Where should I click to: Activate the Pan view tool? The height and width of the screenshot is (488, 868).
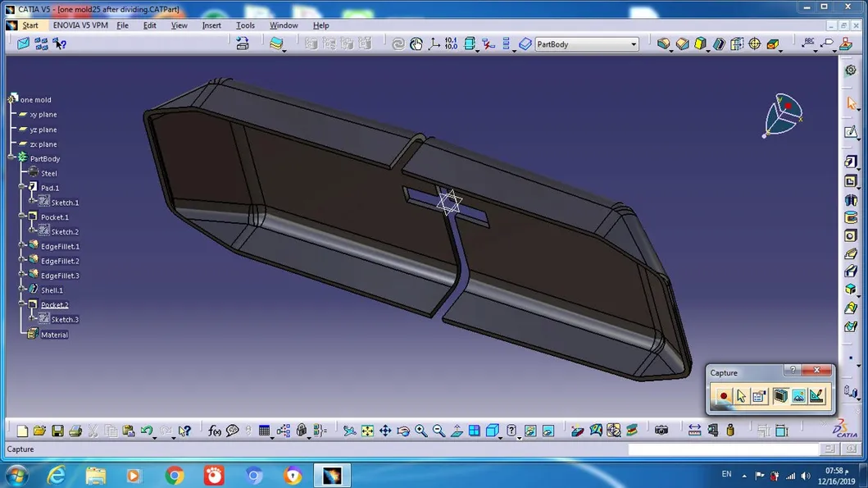(385, 431)
